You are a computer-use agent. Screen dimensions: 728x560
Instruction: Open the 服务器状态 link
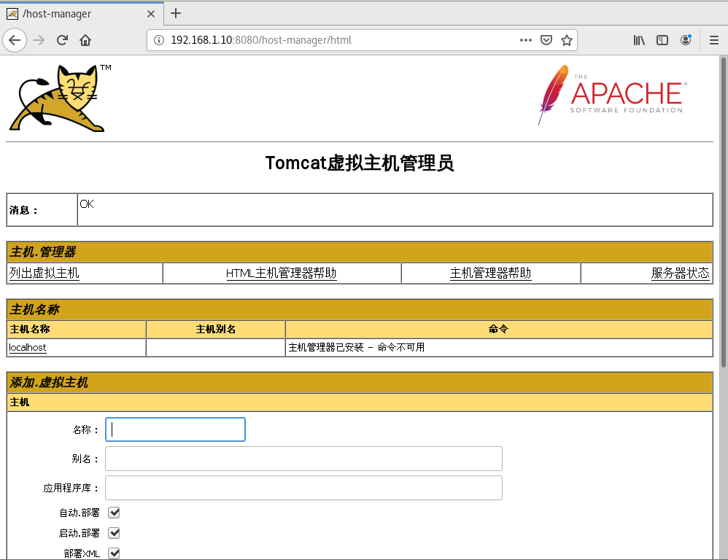point(680,273)
